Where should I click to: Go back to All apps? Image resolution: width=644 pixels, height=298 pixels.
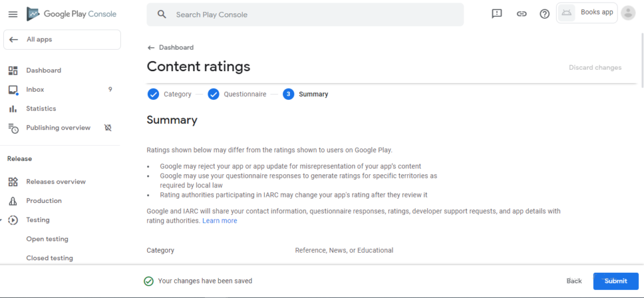pos(62,40)
